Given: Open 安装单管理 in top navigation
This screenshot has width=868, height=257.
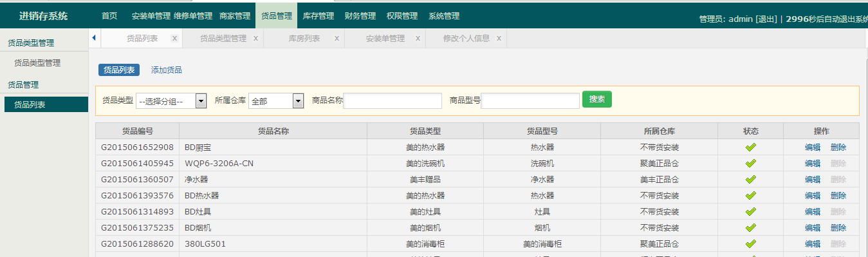Looking at the screenshot, I should (x=151, y=15).
